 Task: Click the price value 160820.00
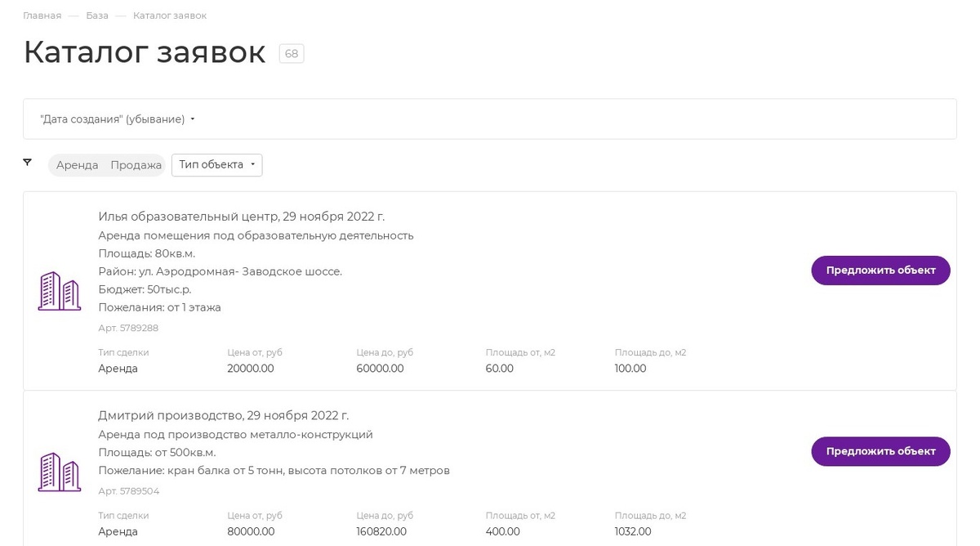click(381, 532)
